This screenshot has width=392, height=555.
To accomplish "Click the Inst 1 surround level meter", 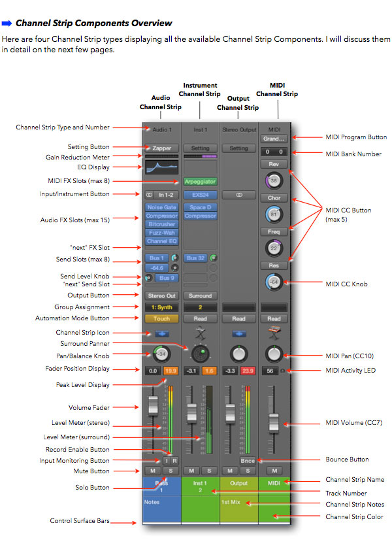I will tap(208, 420).
